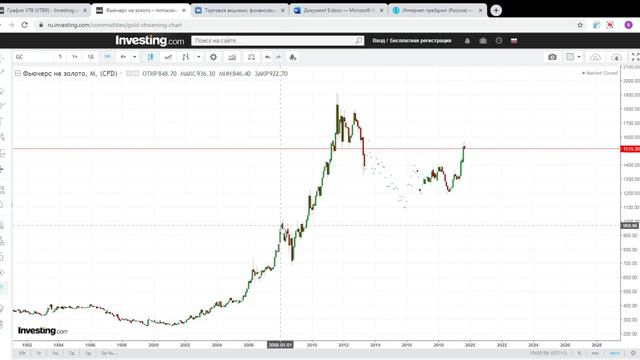Open the chart properties scales icon
The image size is (640, 360).
coord(232,57)
